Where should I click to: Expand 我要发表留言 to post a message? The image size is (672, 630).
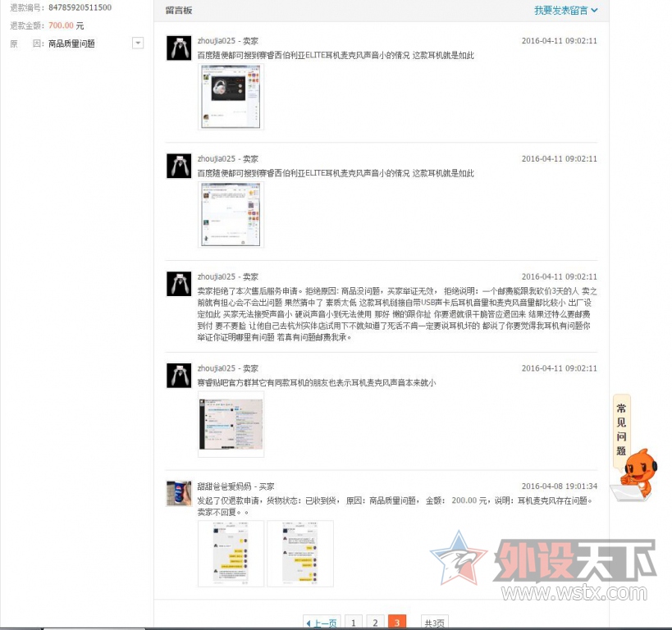(565, 11)
